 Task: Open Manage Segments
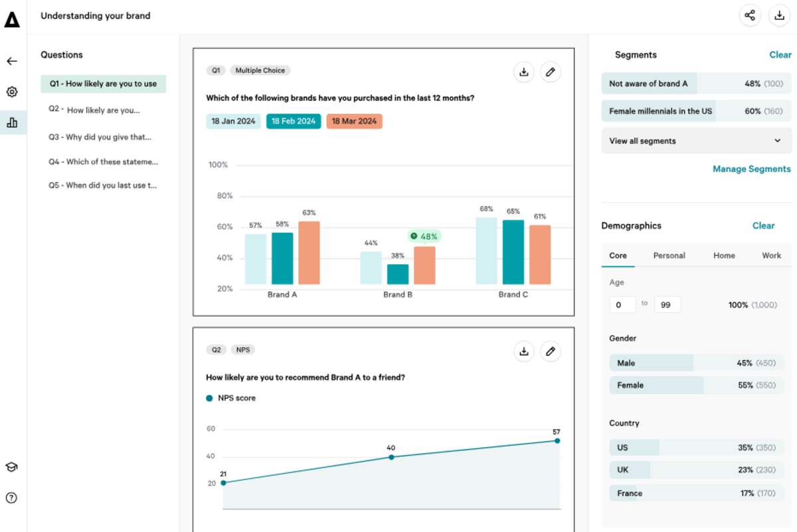[751, 169]
